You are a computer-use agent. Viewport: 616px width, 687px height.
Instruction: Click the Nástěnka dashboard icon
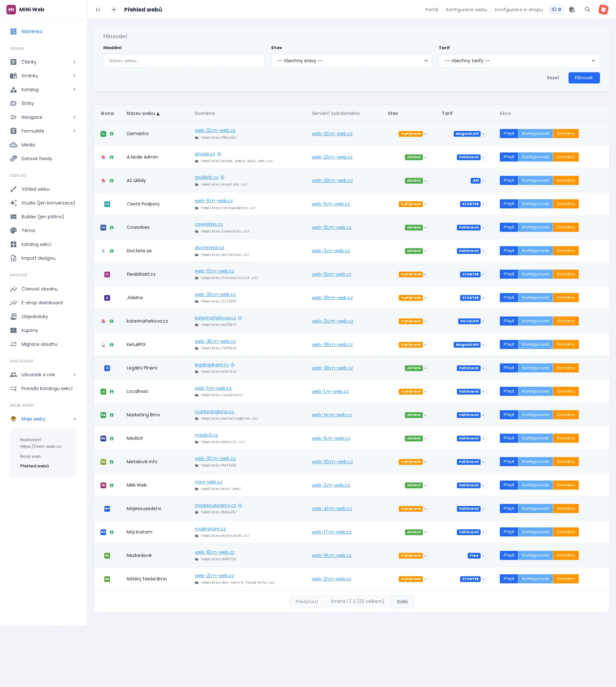(x=13, y=31)
